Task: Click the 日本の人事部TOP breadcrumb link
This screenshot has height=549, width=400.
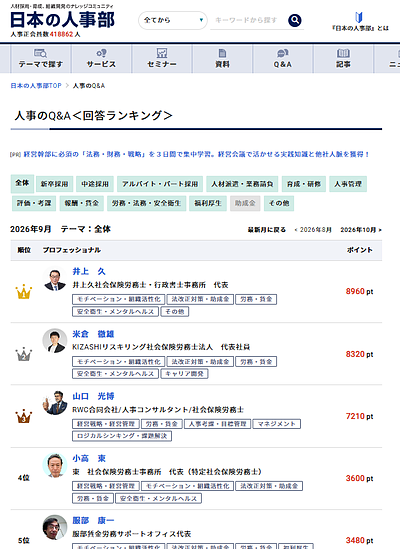Action: (x=36, y=86)
